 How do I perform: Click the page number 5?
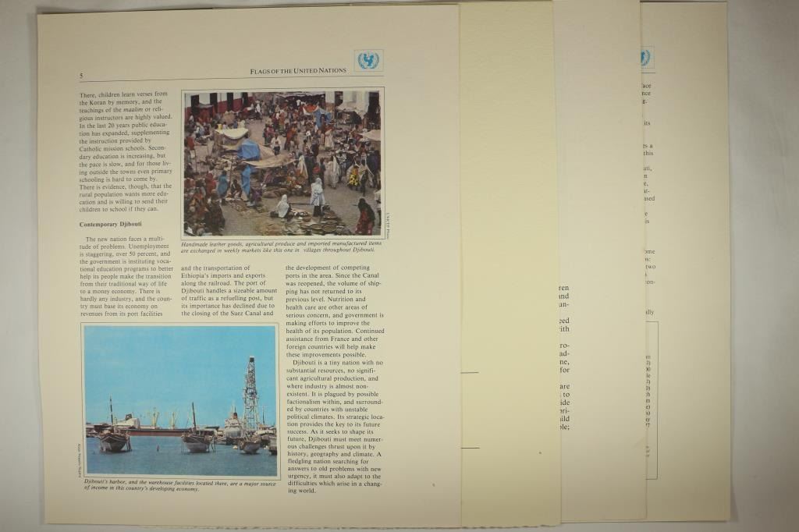click(x=81, y=75)
